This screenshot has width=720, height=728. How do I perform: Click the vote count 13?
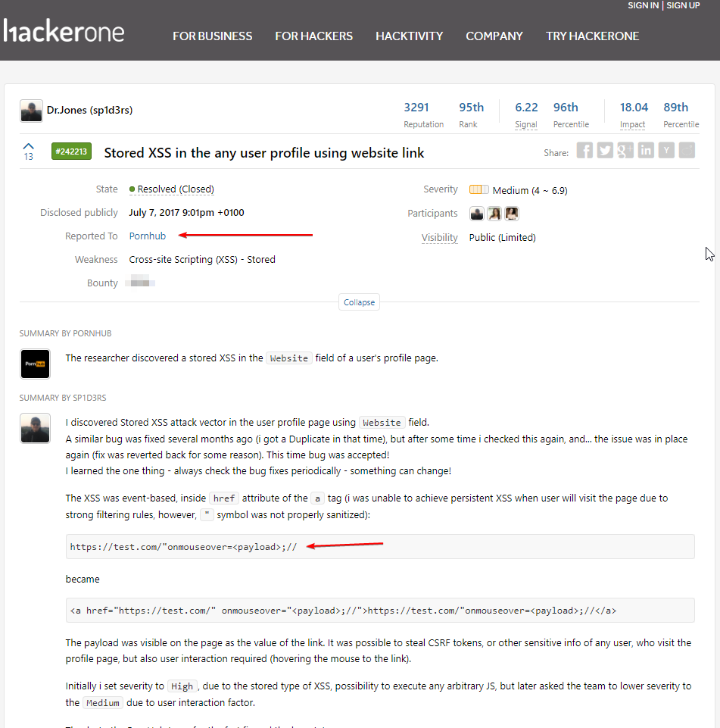click(28, 157)
